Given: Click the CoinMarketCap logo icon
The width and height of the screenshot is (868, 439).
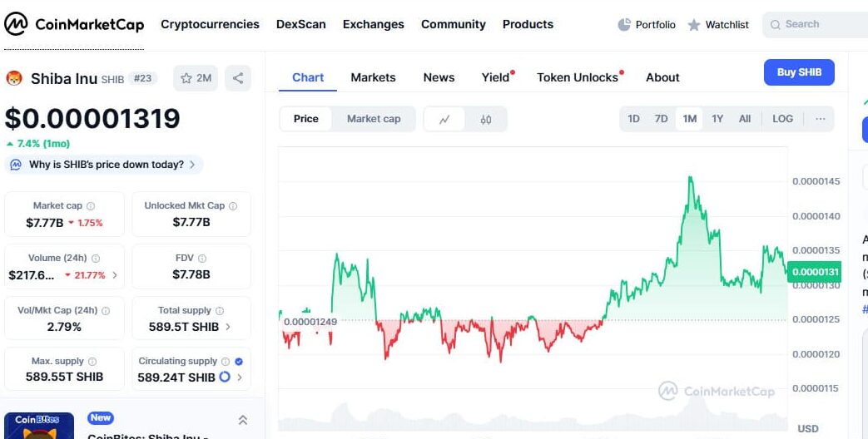Looking at the screenshot, I should tap(16, 24).
